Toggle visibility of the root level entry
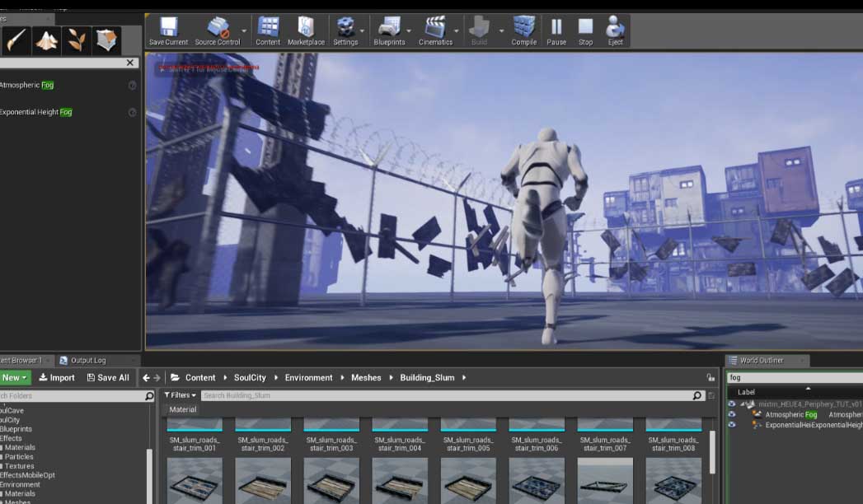863x504 pixels. pos(731,404)
